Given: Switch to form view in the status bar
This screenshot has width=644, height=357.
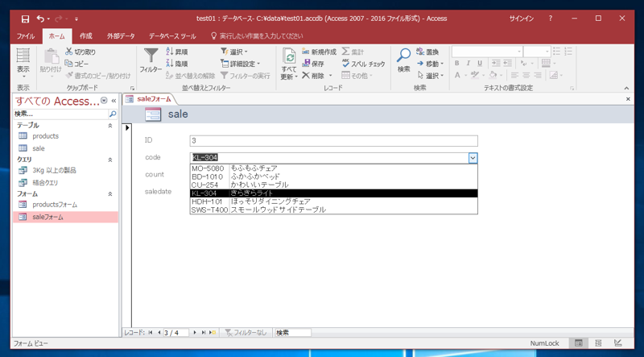Looking at the screenshot, I should tap(578, 342).
